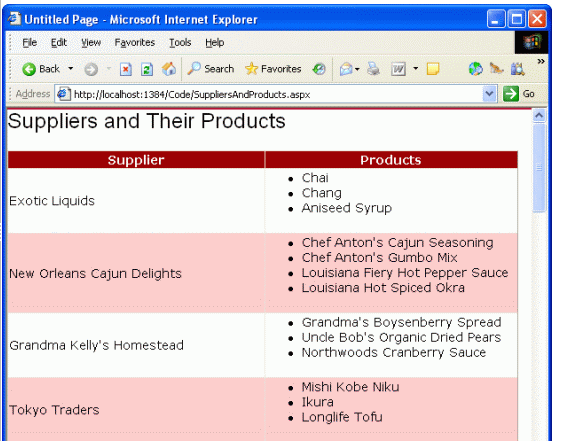This screenshot has height=441, width=569.
Task: Open the Edit menu
Action: point(59,42)
